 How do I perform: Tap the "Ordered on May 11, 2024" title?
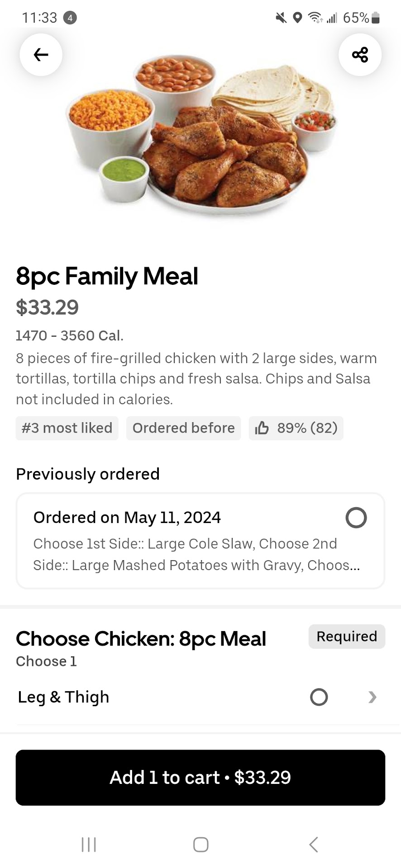click(127, 517)
